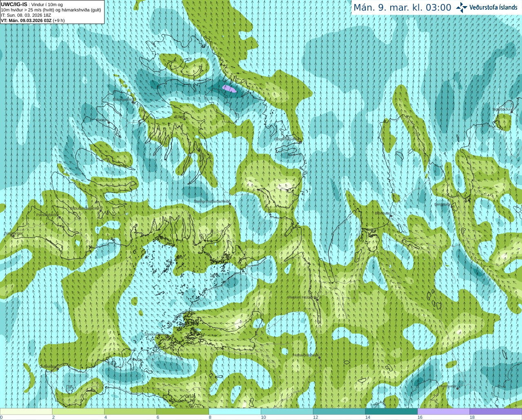Click the 2–4 m/s legend swatch
The image size is (522, 420).
pos(78,411)
